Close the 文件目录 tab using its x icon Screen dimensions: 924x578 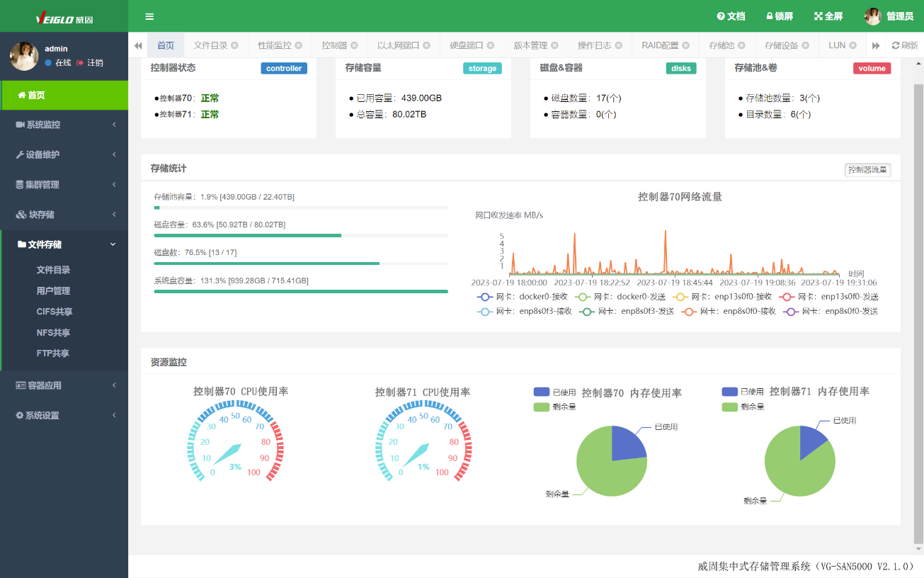[234, 45]
